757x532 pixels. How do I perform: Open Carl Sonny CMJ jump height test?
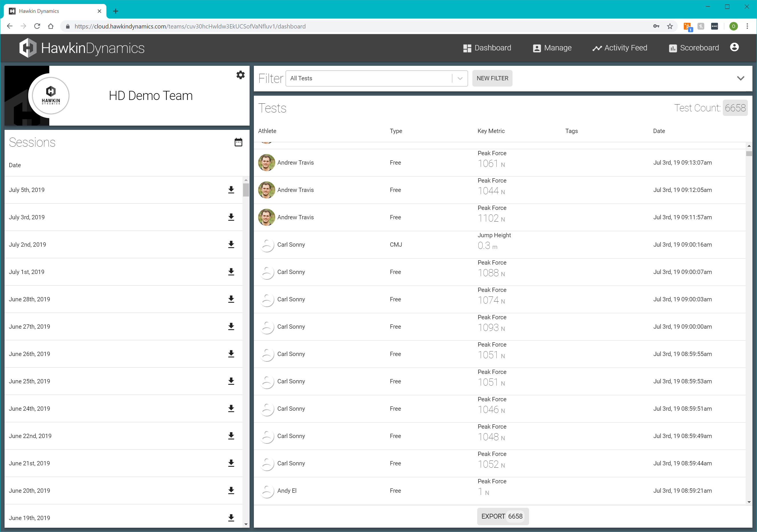click(x=499, y=245)
